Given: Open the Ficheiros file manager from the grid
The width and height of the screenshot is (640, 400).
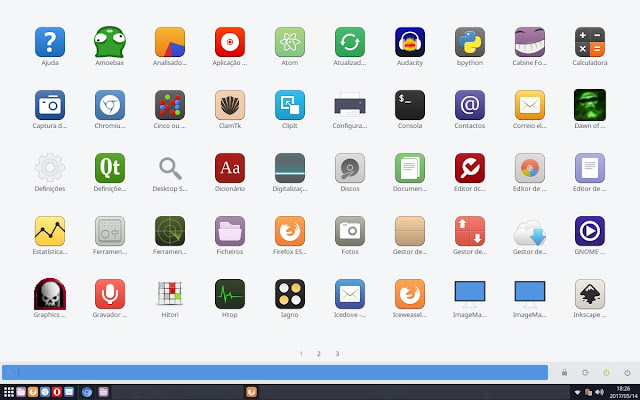Looking at the screenshot, I should [230, 231].
